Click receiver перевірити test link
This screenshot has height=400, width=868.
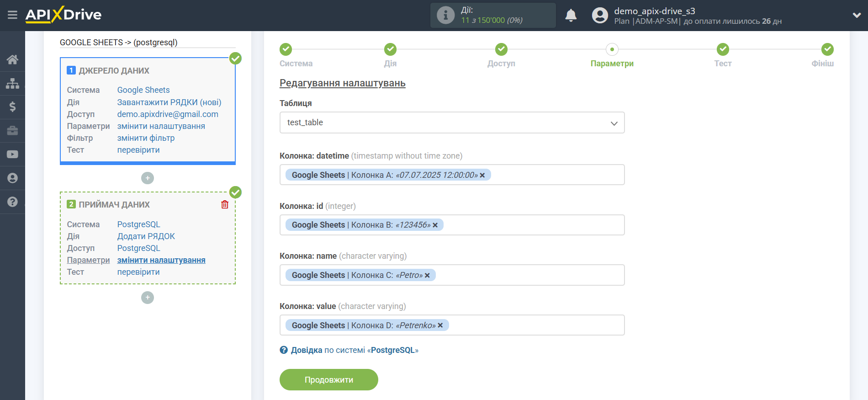(138, 272)
